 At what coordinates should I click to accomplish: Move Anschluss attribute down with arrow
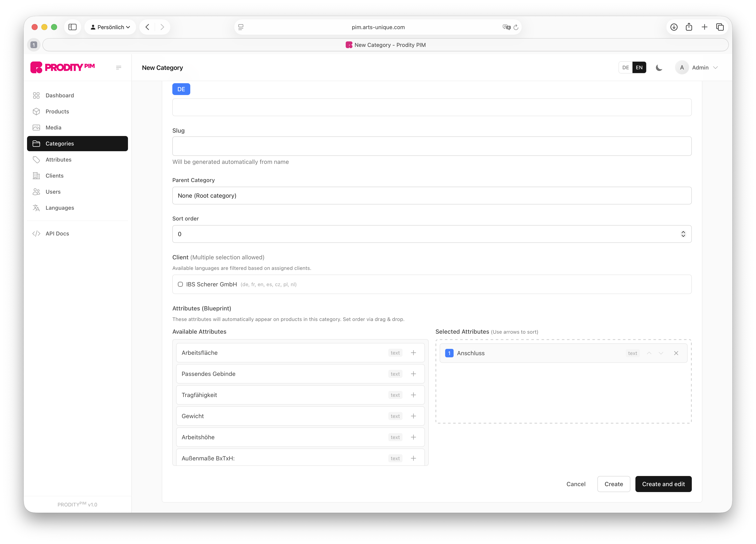[x=661, y=353]
